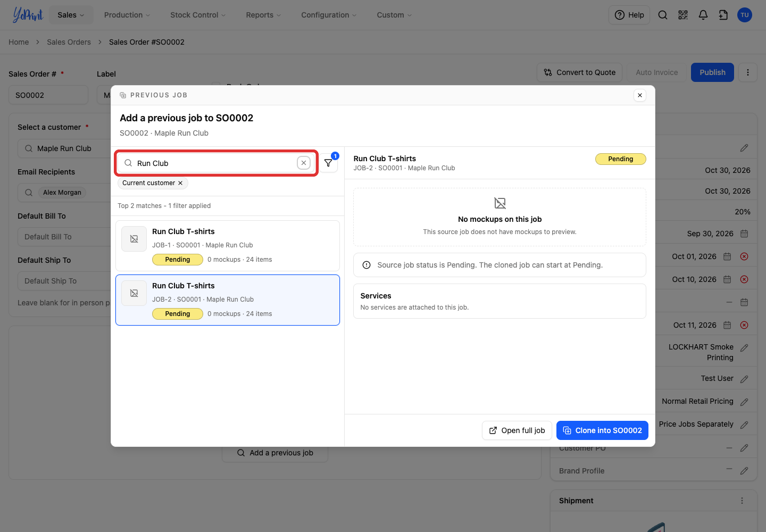Edit the Brand Profile field
766x532 pixels.
tap(744, 470)
